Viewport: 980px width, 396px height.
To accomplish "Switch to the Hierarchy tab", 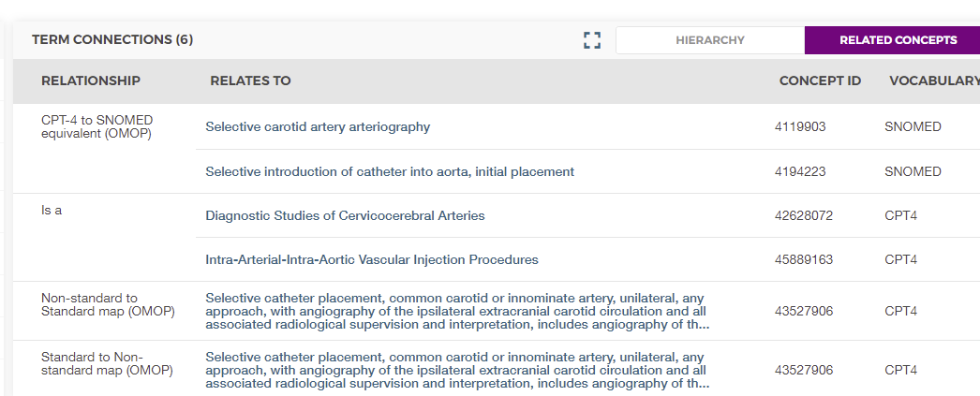I will [x=709, y=40].
